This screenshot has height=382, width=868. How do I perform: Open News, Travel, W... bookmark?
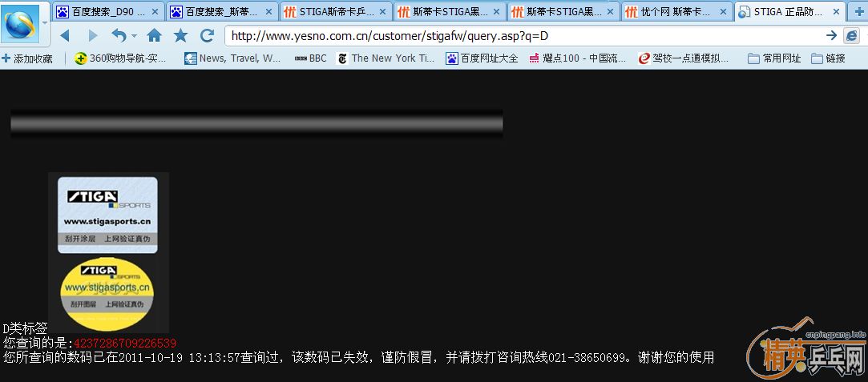232,58
